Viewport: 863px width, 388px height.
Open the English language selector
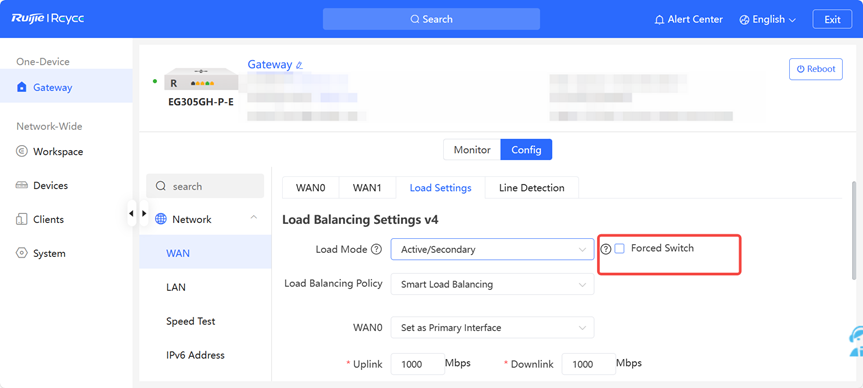pos(768,19)
